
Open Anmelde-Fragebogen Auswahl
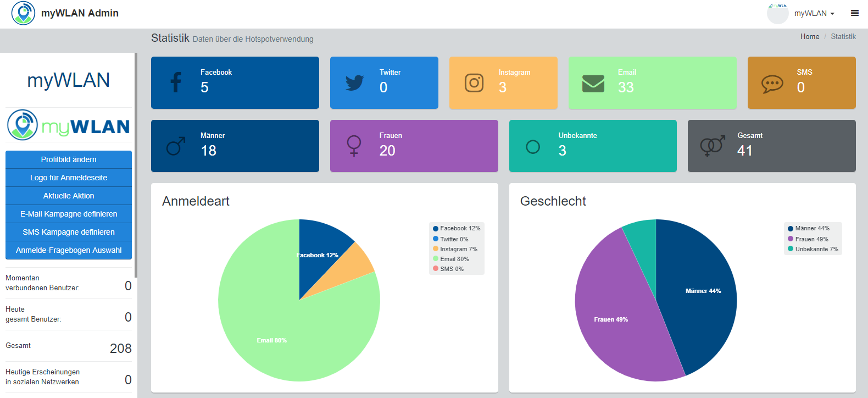[x=69, y=250]
